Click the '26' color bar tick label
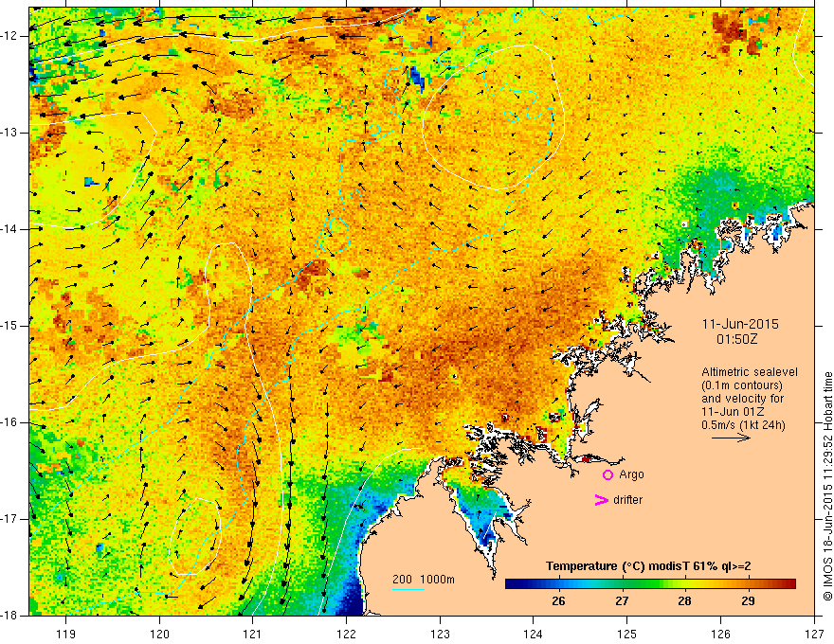This screenshot has height=644, width=834. (558, 601)
